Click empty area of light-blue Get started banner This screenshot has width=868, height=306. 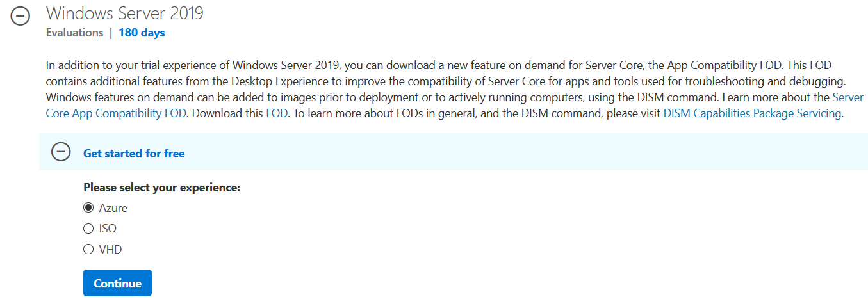click(512, 152)
